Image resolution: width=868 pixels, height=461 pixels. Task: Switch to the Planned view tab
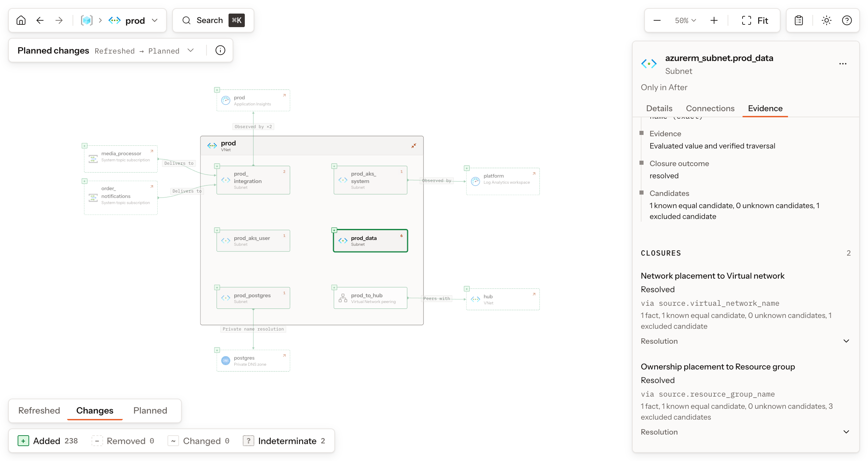pos(150,410)
